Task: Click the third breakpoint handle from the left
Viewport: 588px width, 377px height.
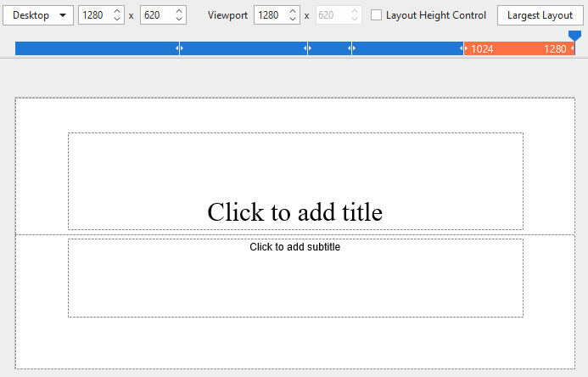Action: tap(351, 49)
